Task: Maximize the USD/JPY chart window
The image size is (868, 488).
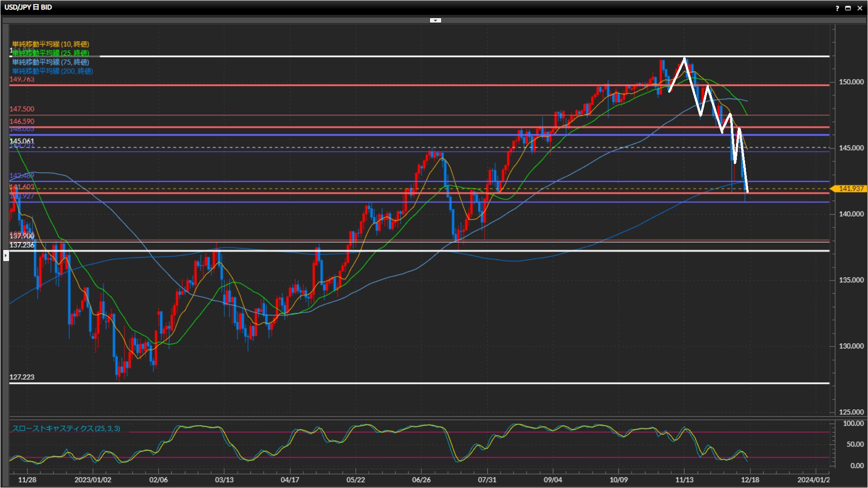Action: (x=848, y=8)
